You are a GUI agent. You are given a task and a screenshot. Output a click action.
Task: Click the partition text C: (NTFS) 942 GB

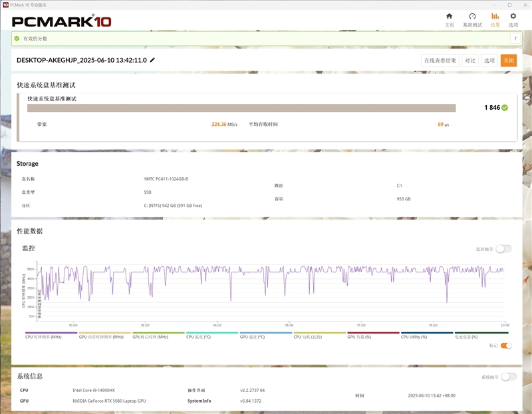[x=173, y=206]
